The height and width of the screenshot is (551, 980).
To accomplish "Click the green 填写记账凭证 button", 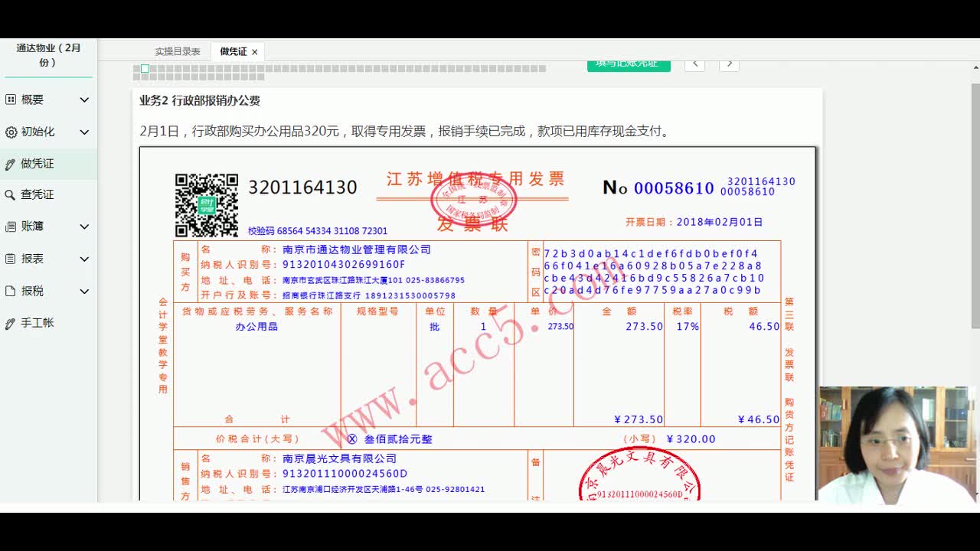I will click(629, 65).
